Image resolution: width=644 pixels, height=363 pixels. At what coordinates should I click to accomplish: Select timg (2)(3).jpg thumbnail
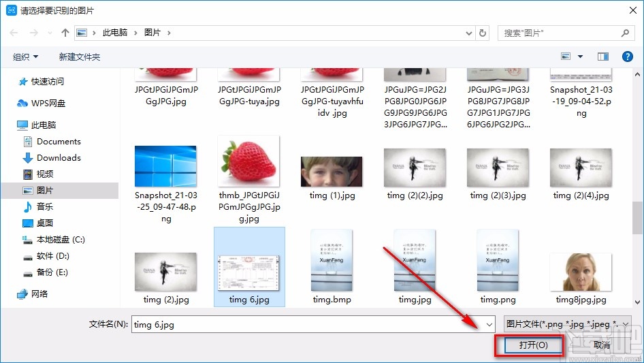tap(498, 168)
